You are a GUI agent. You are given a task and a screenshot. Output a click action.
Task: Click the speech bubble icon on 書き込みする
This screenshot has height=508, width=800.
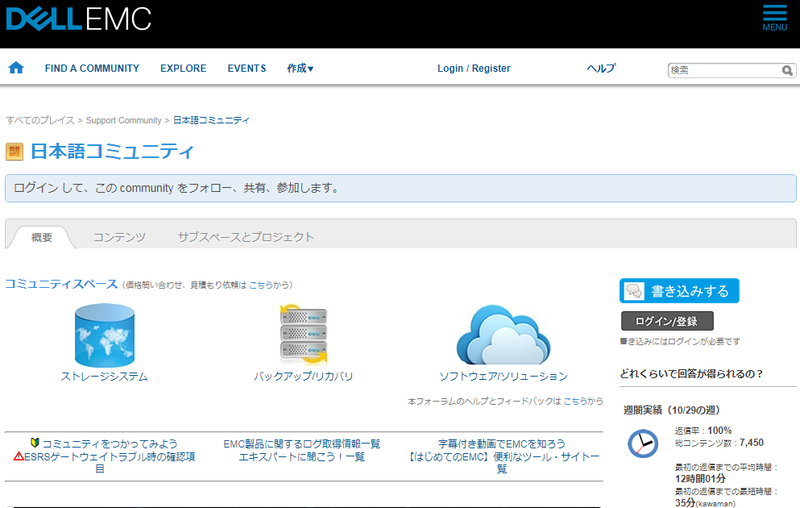tap(634, 291)
